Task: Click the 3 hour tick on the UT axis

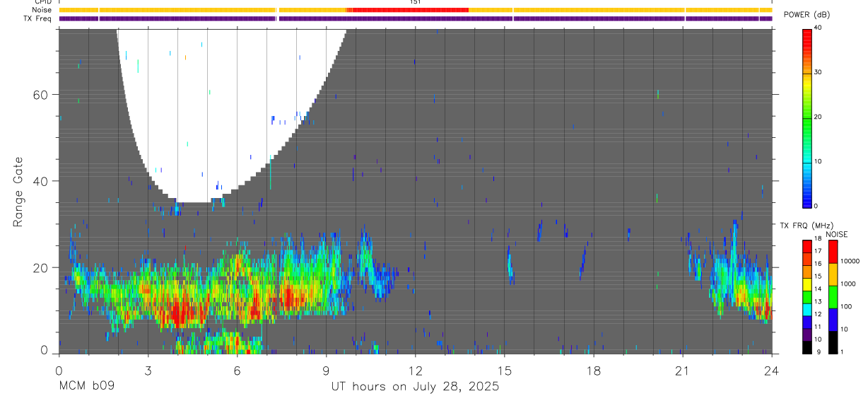Action: click(x=148, y=369)
